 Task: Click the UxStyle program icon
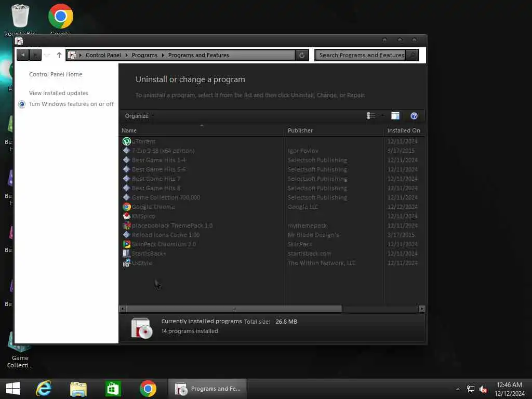click(127, 263)
